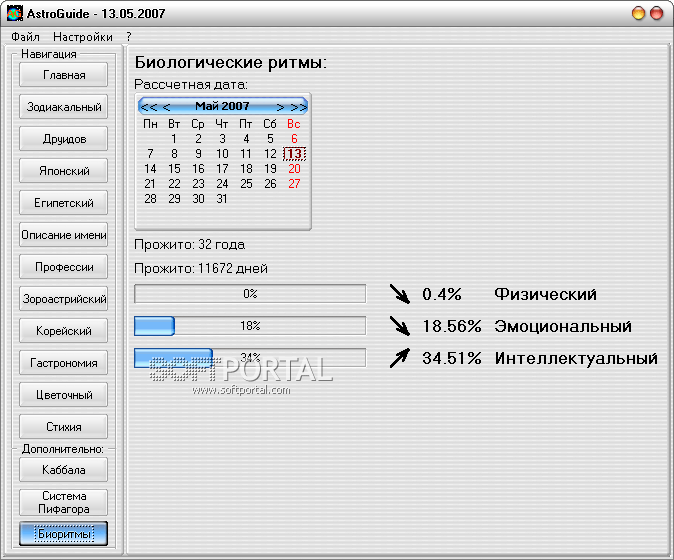Go to previous year with << arrow
Screen dimensions: 674x560
coord(149,107)
